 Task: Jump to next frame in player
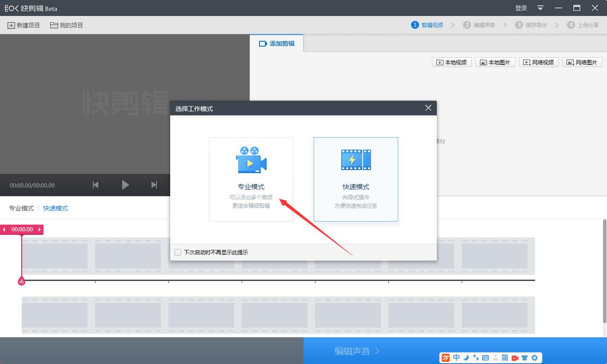(x=154, y=185)
